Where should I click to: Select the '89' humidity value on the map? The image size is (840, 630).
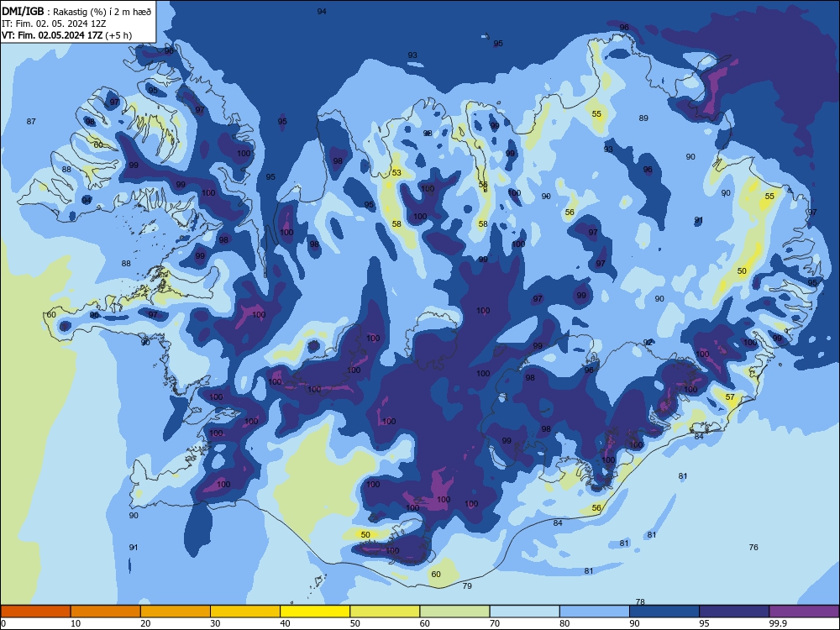643,118
